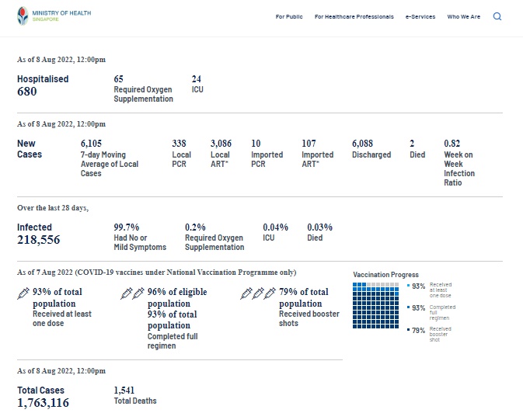Click the 1,541 Total Deaths statistic
Image resolution: width=523 pixels, height=420 pixels.
[124, 390]
